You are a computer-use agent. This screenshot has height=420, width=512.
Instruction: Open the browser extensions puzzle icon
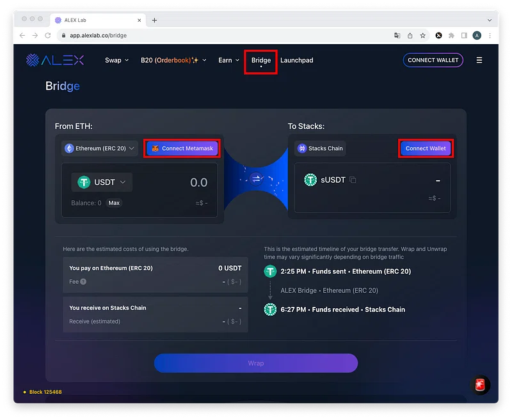coord(451,35)
